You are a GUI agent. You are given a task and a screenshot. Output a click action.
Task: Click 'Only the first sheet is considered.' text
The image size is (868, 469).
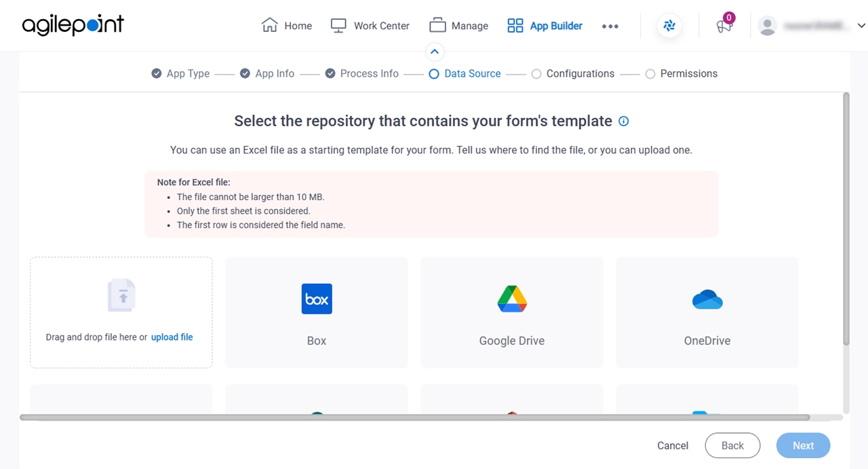[x=243, y=211]
